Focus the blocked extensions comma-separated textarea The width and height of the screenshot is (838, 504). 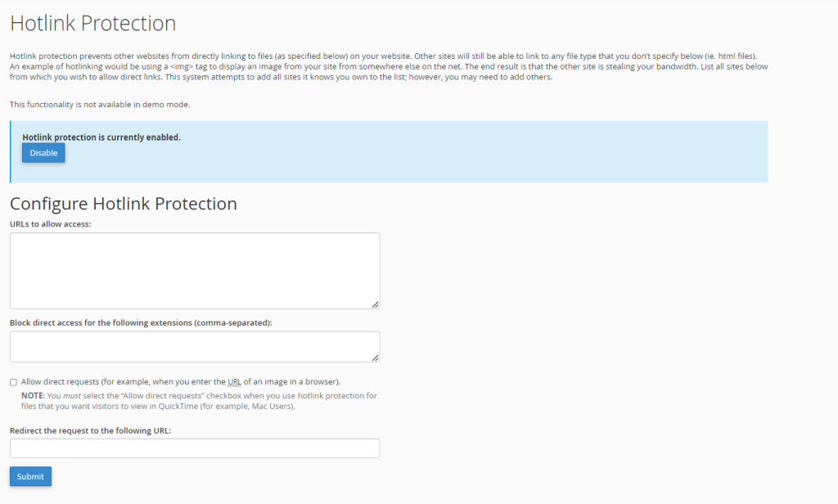click(195, 346)
